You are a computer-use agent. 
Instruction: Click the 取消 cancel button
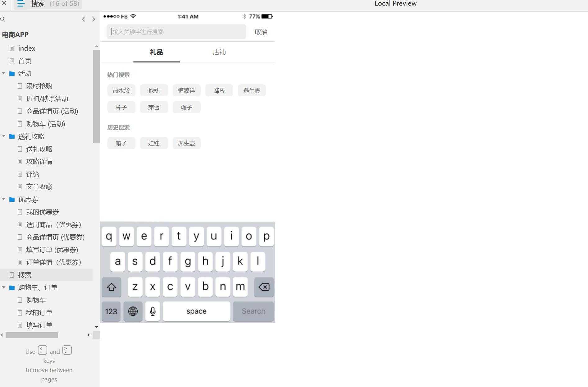[261, 32]
